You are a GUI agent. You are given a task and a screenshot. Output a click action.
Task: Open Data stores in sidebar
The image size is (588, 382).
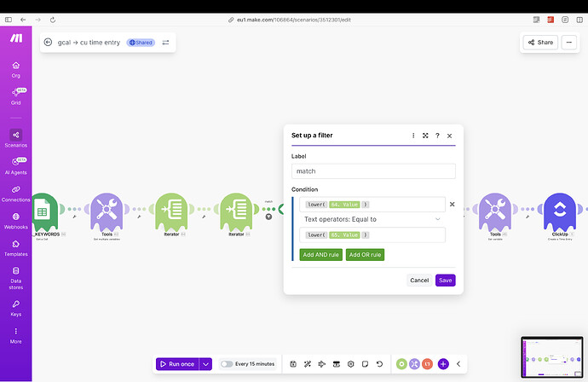[x=15, y=278]
